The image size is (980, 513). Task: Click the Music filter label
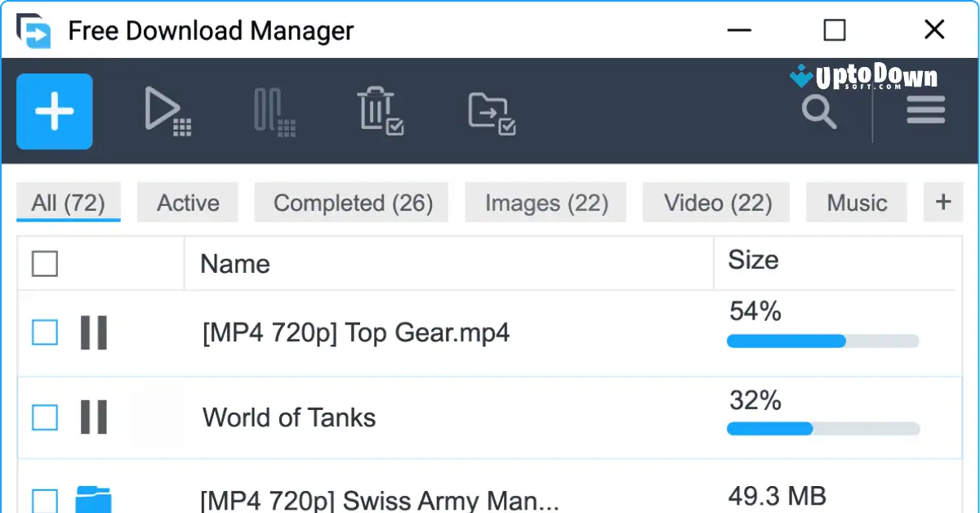coord(856,202)
